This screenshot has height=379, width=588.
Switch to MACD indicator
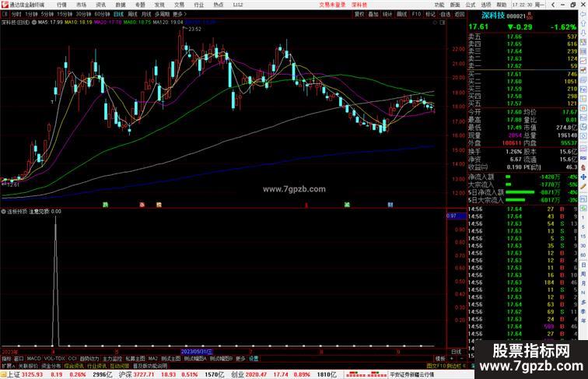click(x=33, y=359)
